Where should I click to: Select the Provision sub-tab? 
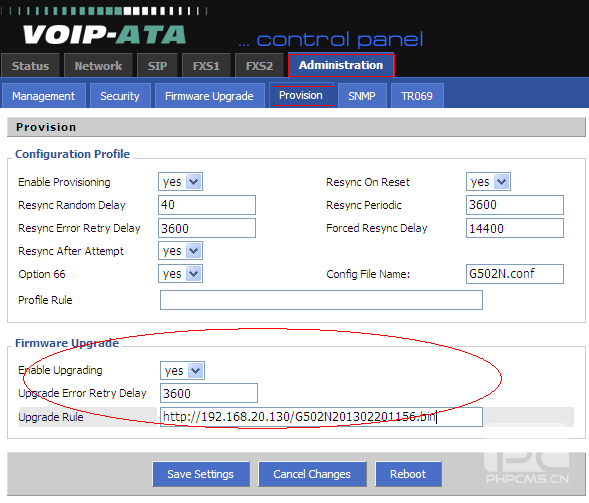pyautogui.click(x=301, y=95)
